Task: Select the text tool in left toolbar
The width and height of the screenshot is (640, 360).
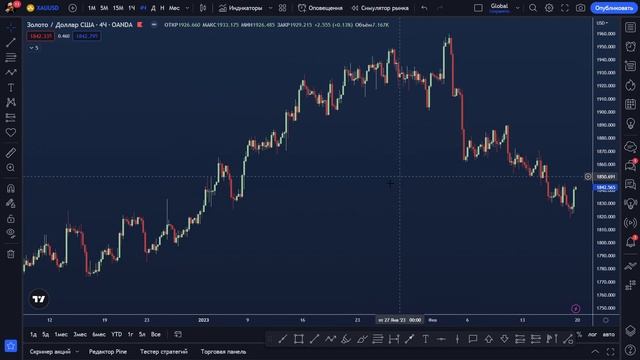Action: point(11,87)
